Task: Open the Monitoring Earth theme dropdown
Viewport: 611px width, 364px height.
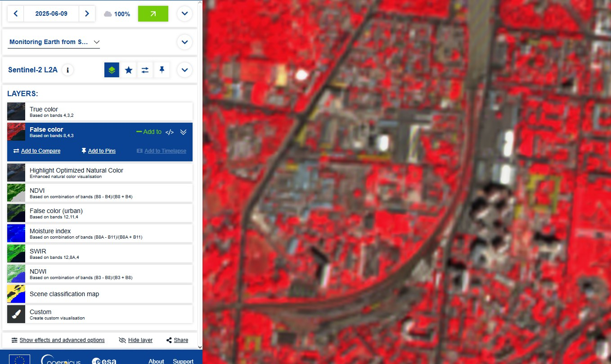Action: pyautogui.click(x=54, y=42)
